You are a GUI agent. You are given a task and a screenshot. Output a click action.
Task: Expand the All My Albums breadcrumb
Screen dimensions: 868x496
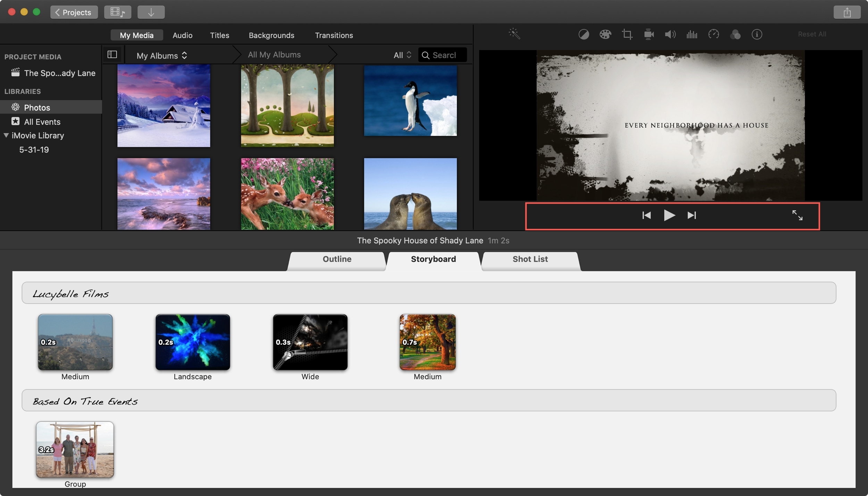point(274,55)
